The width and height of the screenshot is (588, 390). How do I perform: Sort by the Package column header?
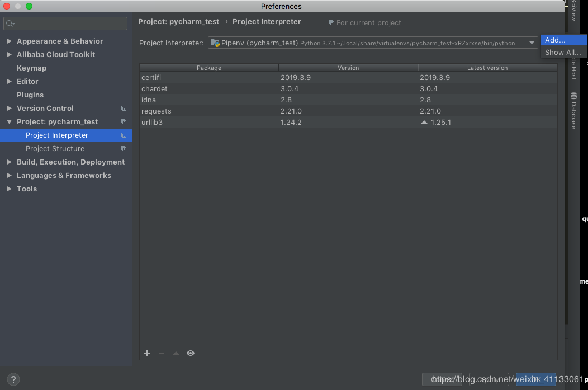[x=209, y=68]
